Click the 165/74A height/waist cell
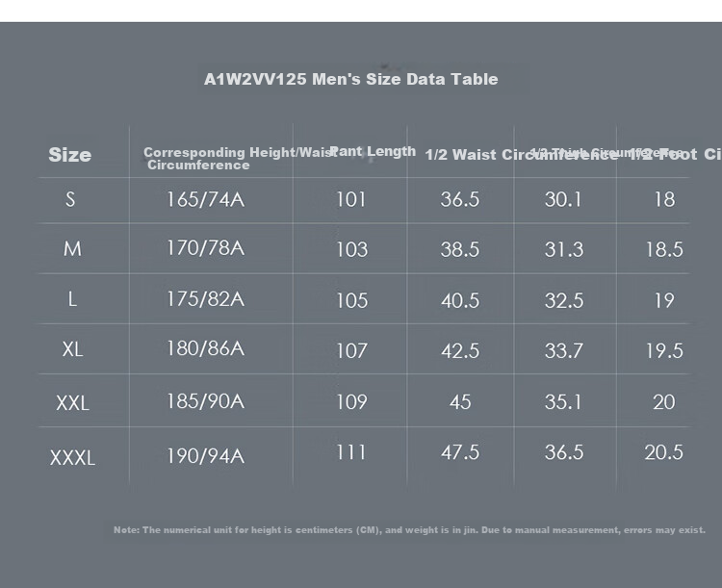Image resolution: width=722 pixels, height=588 pixels. coord(205,199)
